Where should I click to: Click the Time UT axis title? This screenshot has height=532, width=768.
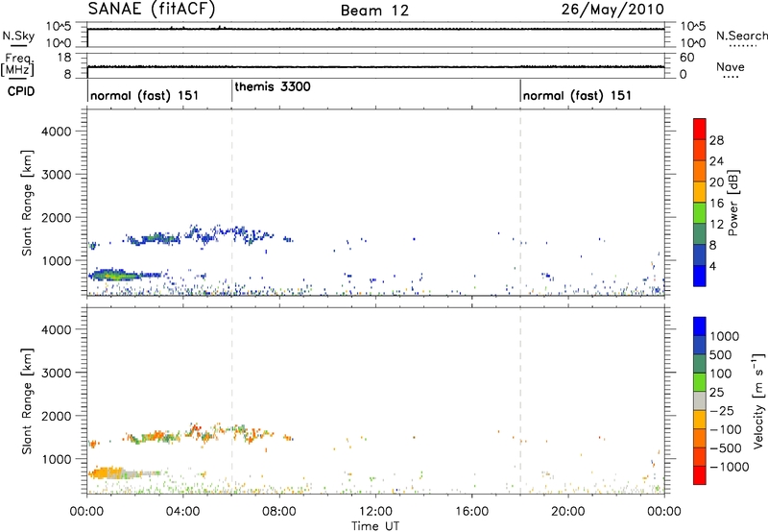tap(375, 526)
